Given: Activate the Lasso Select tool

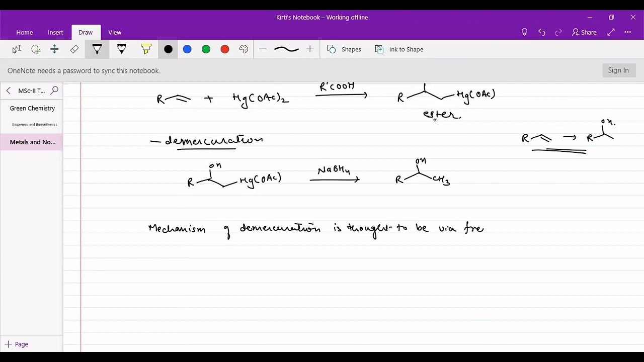Looking at the screenshot, I should tap(36, 49).
